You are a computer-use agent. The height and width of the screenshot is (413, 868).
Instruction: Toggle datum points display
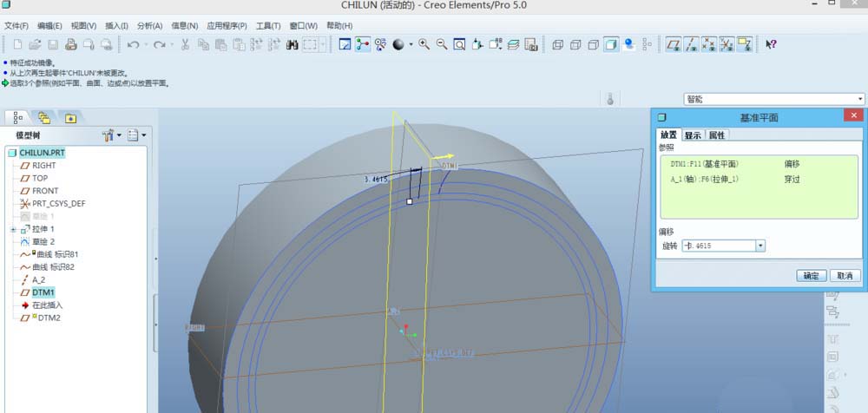coord(709,44)
